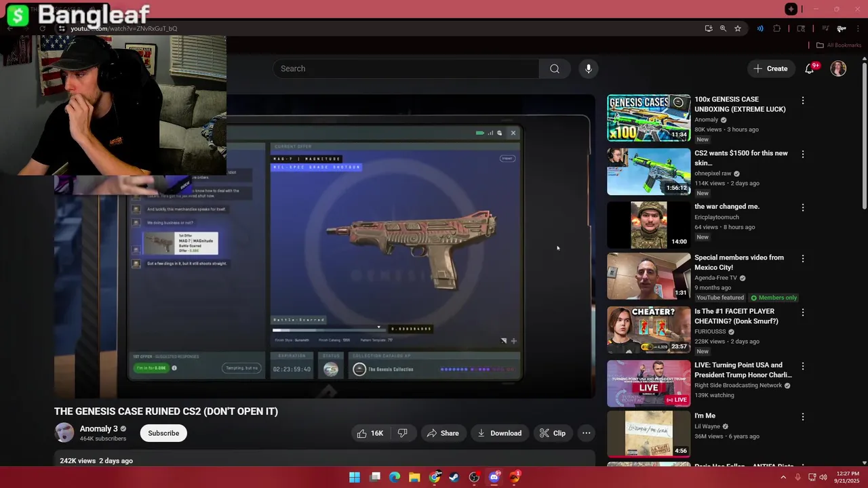
Task: Open the LIVE Turning Point USA thumbnail
Action: point(648,384)
